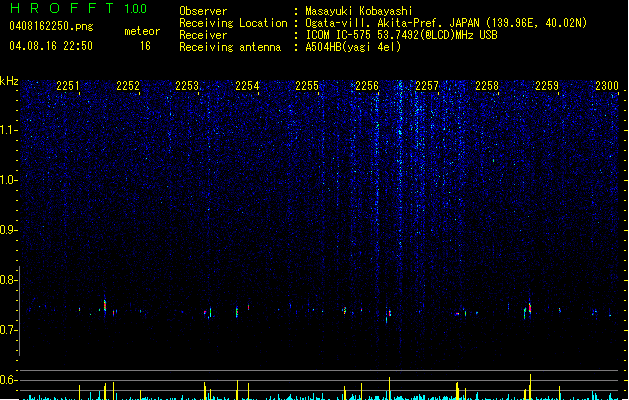Click the 2255 time marker
This screenshot has width=629, height=400.
click(x=307, y=86)
